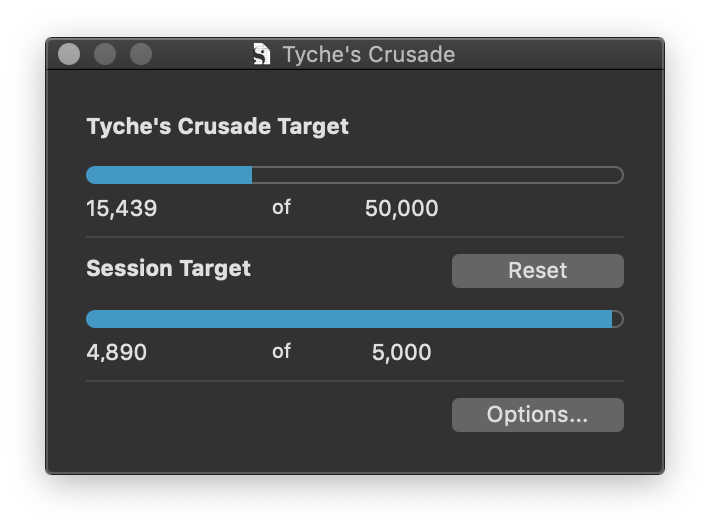Viewport: 710px width, 528px height.
Task: Click the "of" label under draft target
Action: pyautogui.click(x=281, y=208)
